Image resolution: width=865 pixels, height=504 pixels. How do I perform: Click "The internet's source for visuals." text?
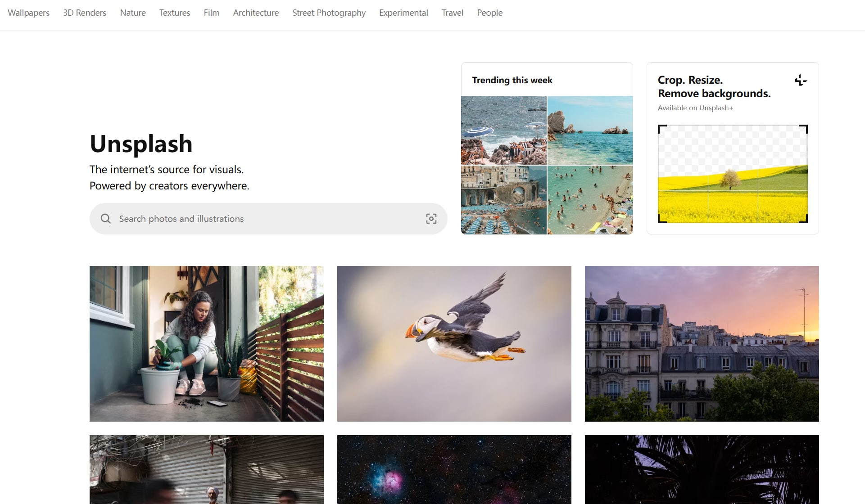click(167, 170)
